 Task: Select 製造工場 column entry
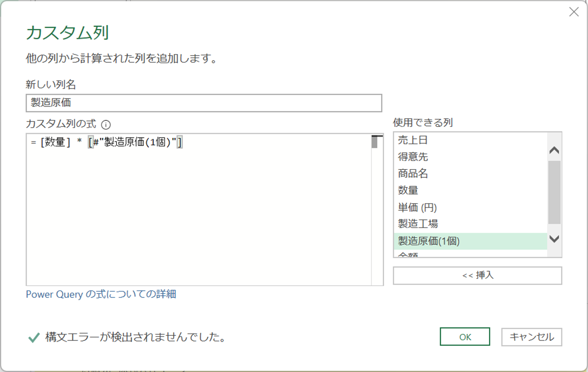(x=418, y=224)
